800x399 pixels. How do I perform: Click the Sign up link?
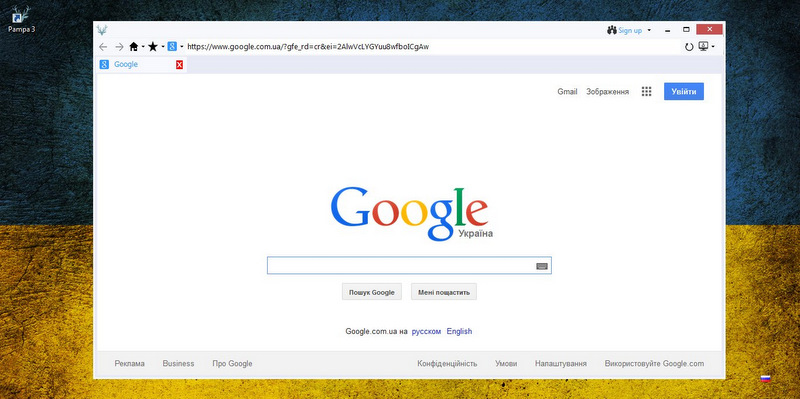click(x=630, y=31)
